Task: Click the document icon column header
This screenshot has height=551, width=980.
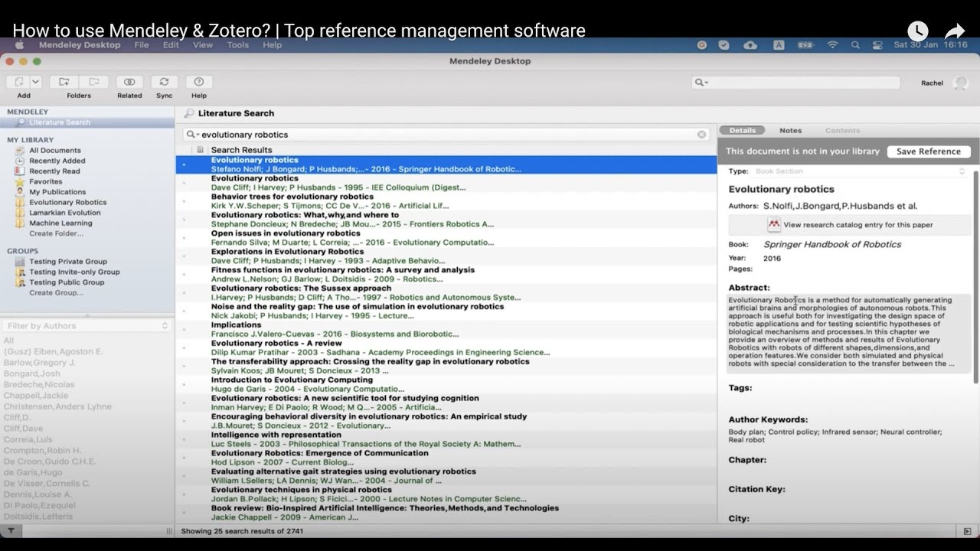Action: point(200,150)
